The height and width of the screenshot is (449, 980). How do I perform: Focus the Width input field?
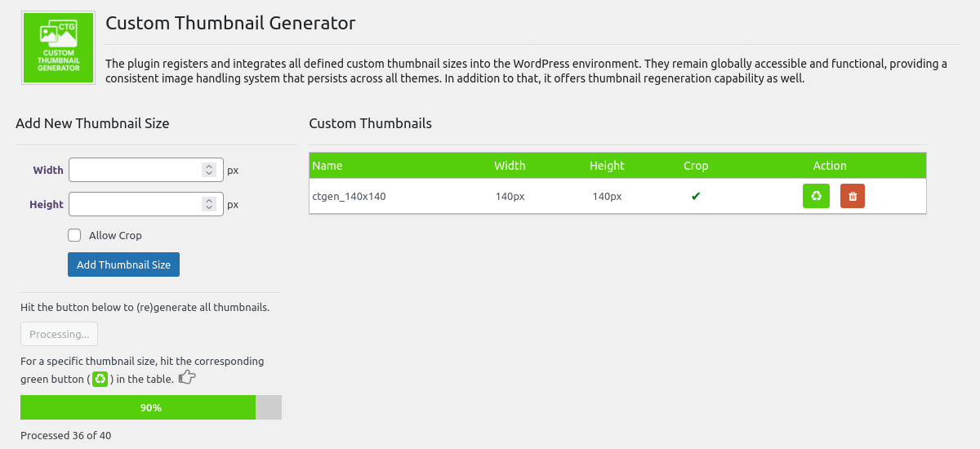(146, 170)
